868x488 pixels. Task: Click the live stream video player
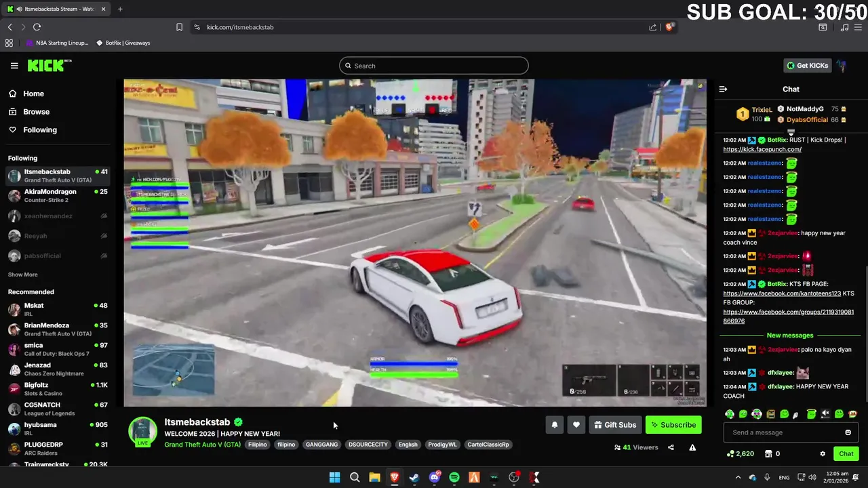[x=415, y=243]
